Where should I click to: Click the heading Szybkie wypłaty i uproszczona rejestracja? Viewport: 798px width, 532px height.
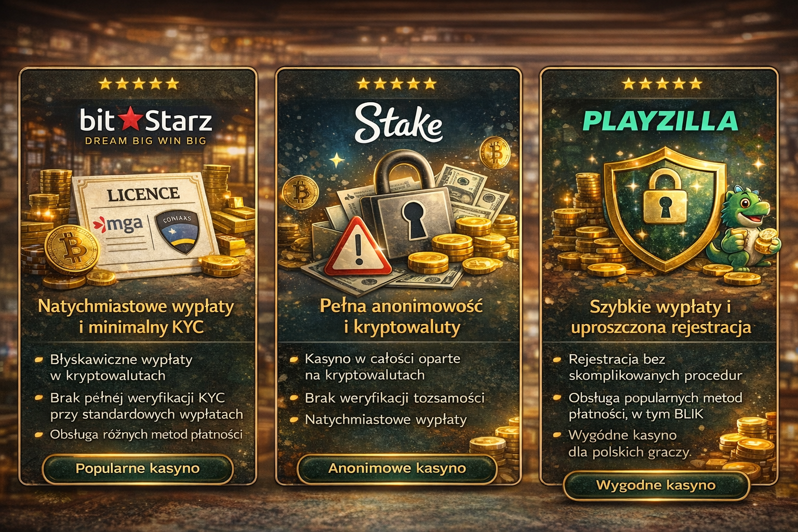(661, 317)
